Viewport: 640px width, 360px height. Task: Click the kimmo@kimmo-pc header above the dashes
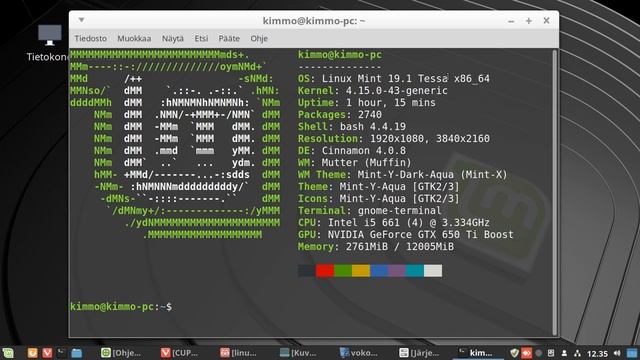pyautogui.click(x=340, y=55)
